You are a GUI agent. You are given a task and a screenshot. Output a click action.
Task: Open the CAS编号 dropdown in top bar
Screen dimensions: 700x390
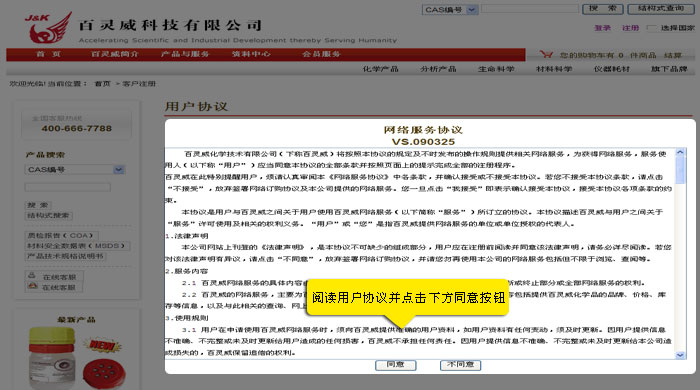click(450, 9)
